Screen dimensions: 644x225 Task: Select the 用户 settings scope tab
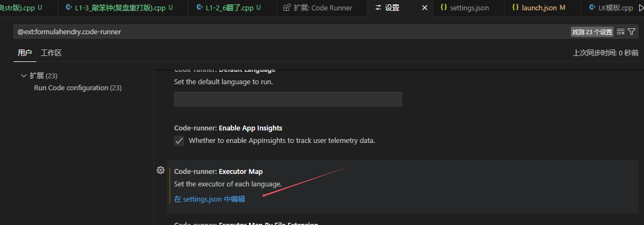coord(24,53)
